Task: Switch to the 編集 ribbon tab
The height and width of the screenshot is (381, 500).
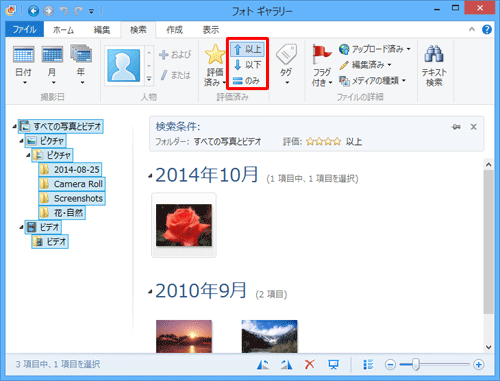Action: pos(102,30)
